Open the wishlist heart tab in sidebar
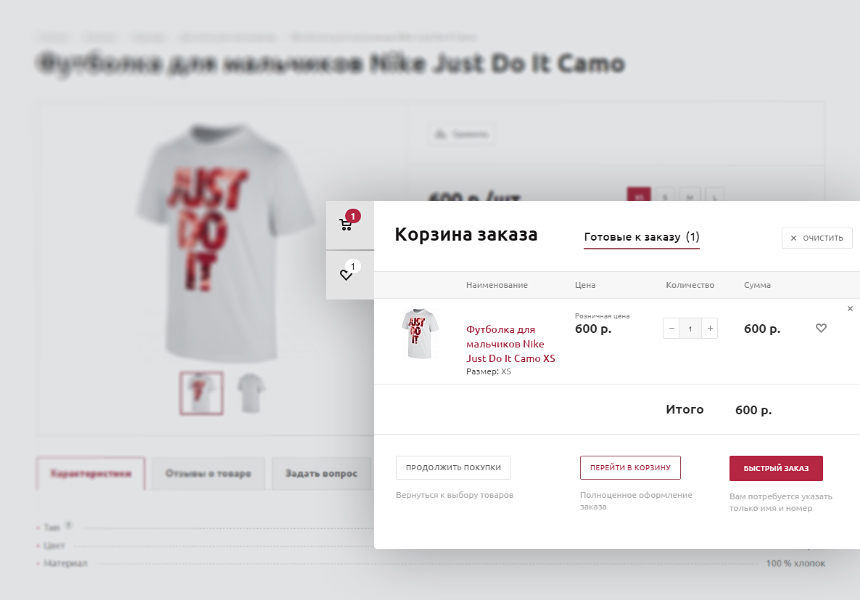860x600 pixels. 349,274
